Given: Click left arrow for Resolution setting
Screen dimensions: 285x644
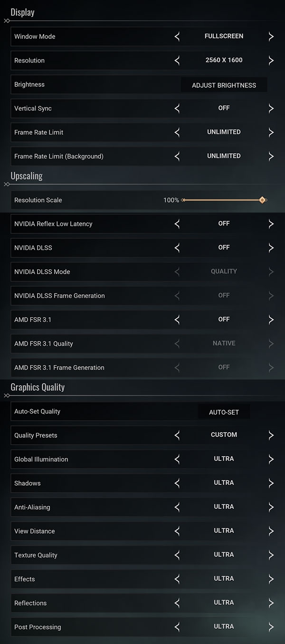Looking at the screenshot, I should coord(177,60).
